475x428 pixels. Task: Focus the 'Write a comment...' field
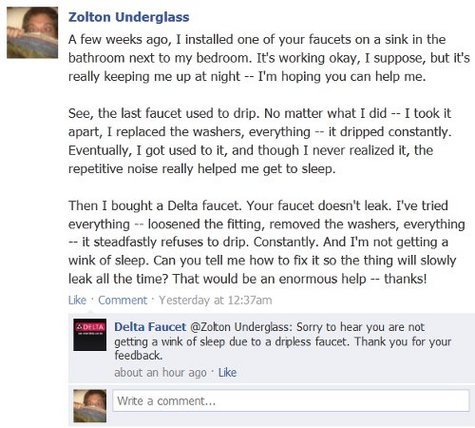[x=291, y=401]
